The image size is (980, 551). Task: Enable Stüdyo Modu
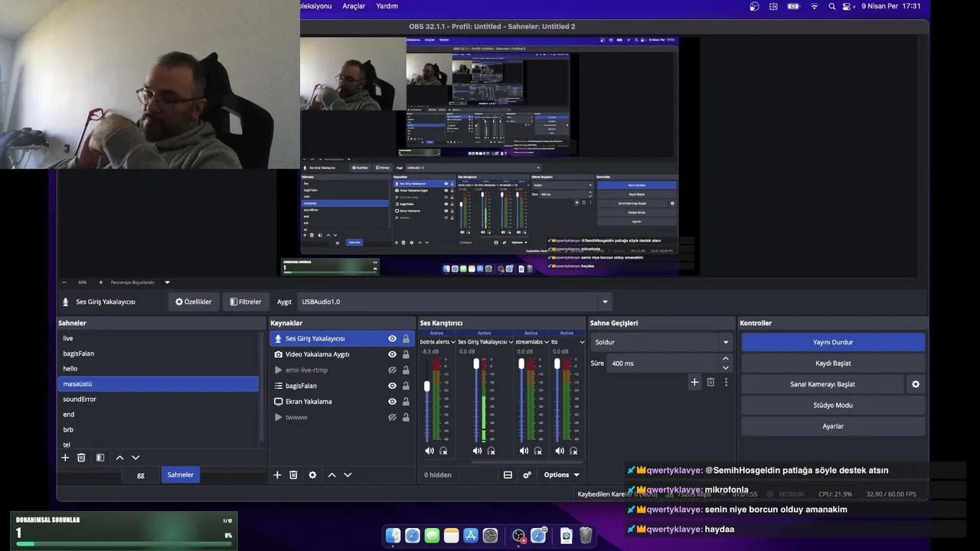(x=833, y=405)
